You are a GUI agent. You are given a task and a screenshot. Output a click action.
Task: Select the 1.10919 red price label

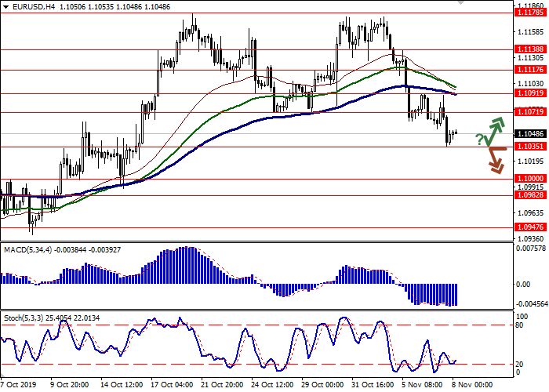529,93
